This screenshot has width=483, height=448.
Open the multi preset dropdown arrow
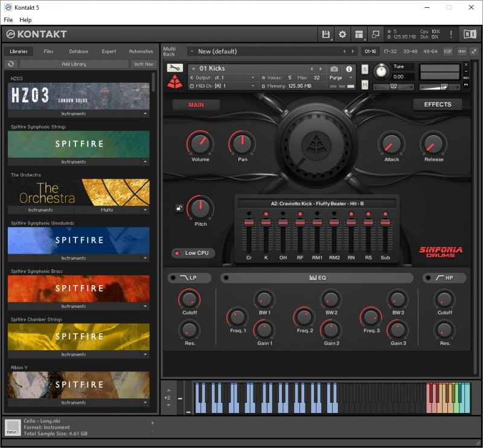pyautogui.click(x=192, y=51)
